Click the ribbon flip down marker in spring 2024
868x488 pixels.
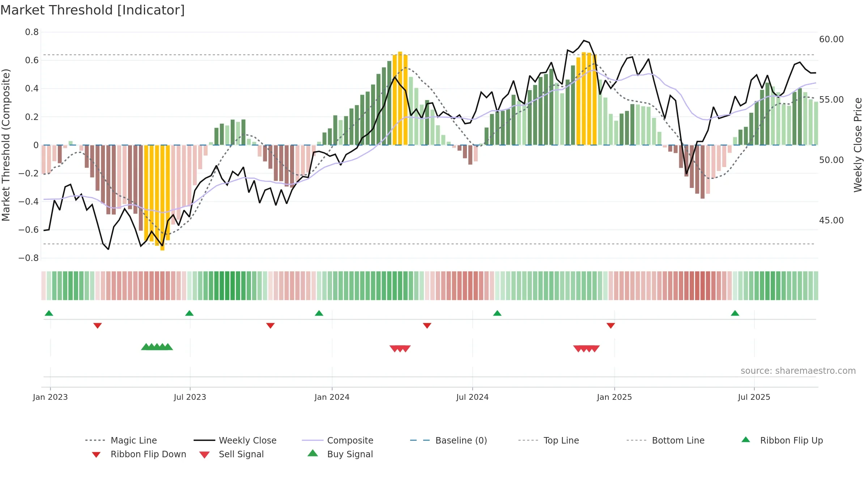coord(427,326)
